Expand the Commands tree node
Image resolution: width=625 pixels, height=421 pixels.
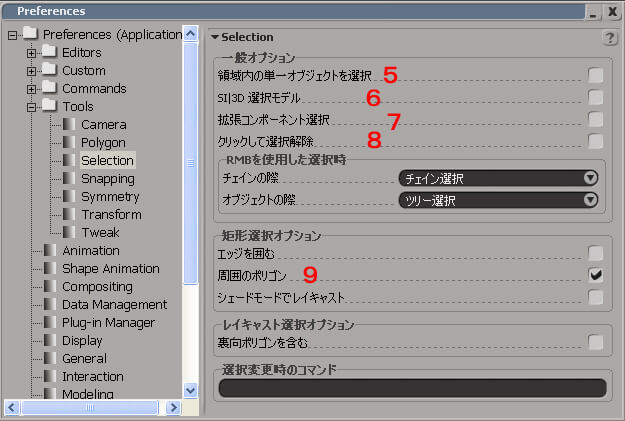pyautogui.click(x=31, y=89)
